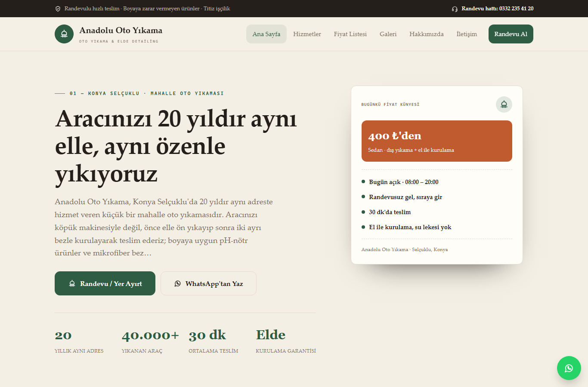Click the Randevusuz gel, sıraya gir line
The width and height of the screenshot is (588, 387).
405,197
